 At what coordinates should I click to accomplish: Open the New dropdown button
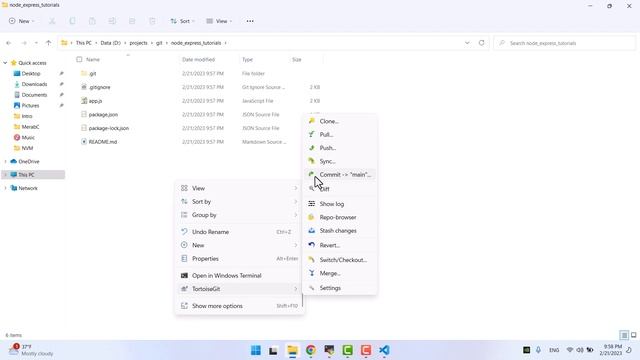pos(22,21)
